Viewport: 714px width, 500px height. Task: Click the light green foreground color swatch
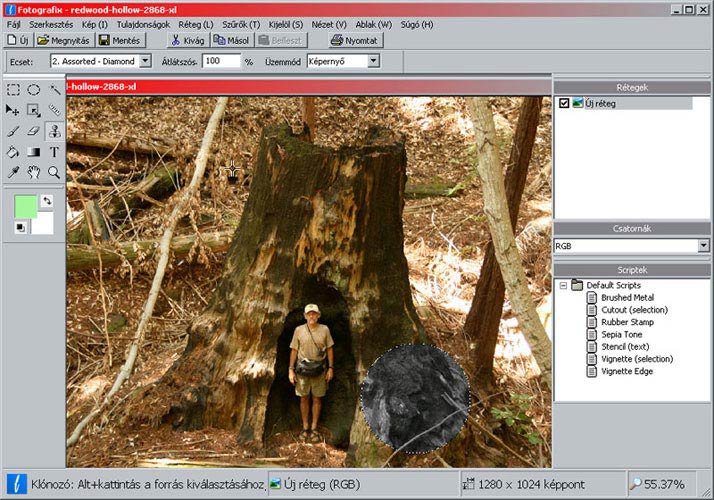[x=26, y=207]
